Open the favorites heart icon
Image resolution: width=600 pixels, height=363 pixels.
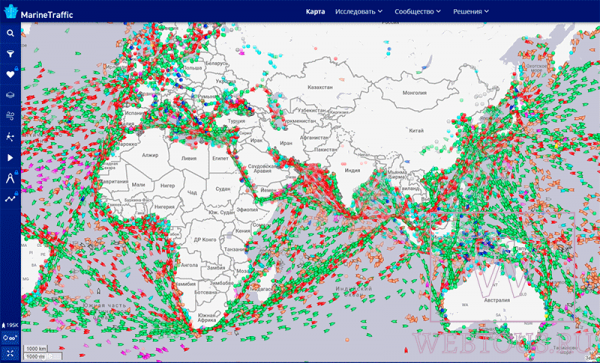tap(10, 75)
